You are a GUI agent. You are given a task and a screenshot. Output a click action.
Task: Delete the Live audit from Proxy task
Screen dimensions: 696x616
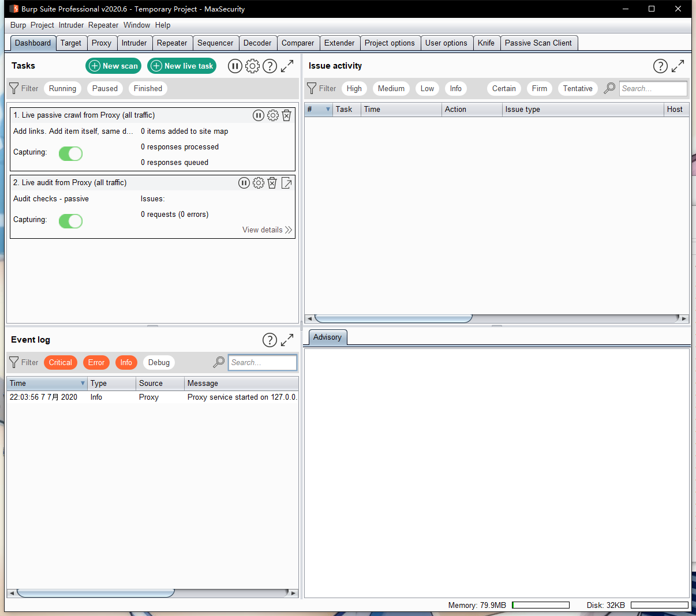(272, 183)
